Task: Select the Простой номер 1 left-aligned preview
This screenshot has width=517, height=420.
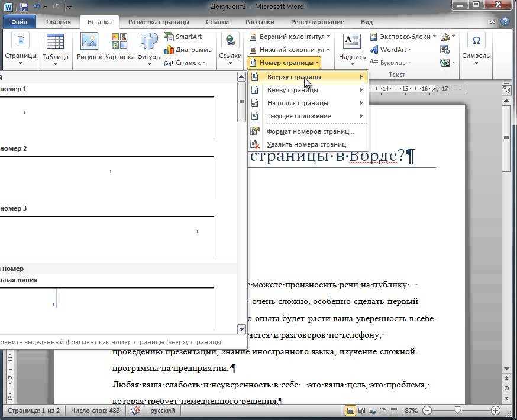Action: pyautogui.click(x=107, y=118)
